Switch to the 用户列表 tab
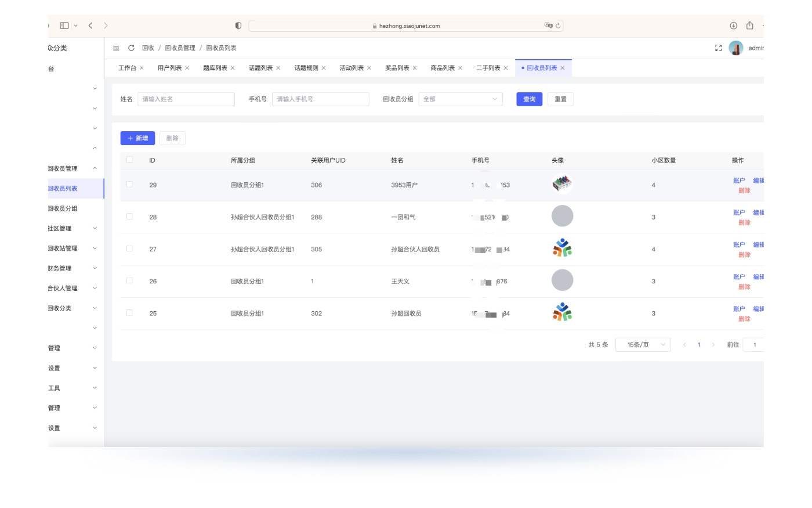This screenshot has height=508, width=812. (169, 68)
